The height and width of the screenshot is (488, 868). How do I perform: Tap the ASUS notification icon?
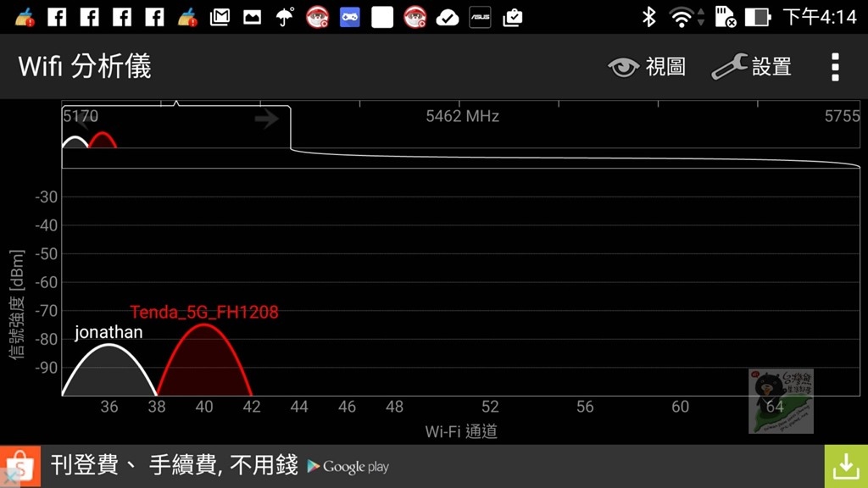[x=480, y=17]
